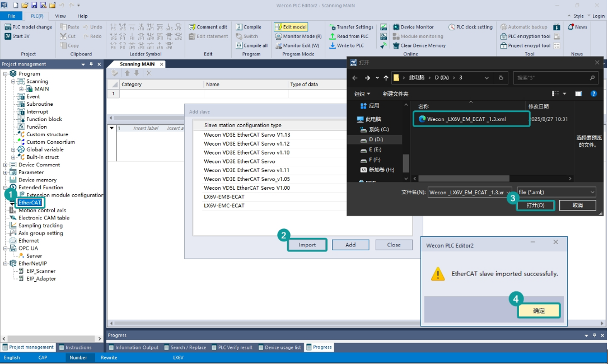Switch to the Information Output bottom tab
The height and width of the screenshot is (364, 608).
pyautogui.click(x=133, y=347)
